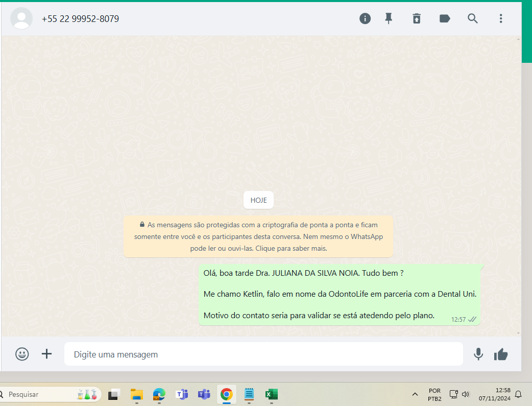
Task: Open the volume speaker tray icon
Action: [x=466, y=394]
